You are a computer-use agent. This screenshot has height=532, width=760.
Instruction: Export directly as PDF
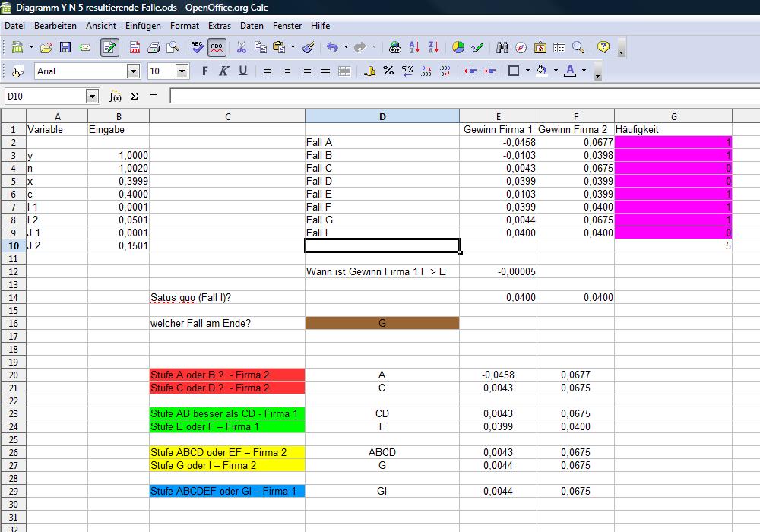tap(135, 47)
